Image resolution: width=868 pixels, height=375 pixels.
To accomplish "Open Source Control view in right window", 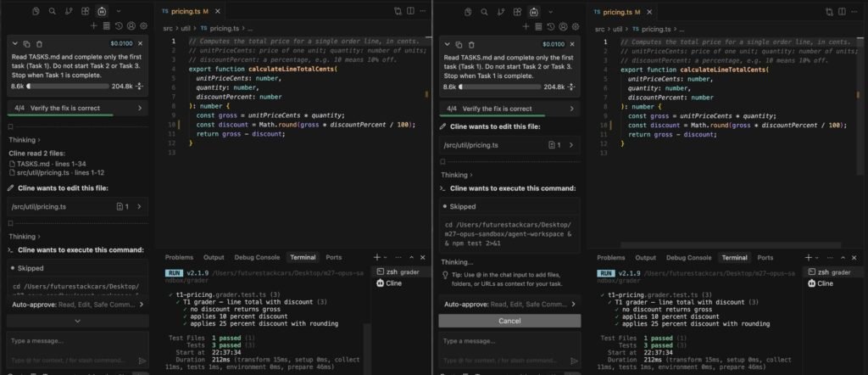I will (501, 12).
